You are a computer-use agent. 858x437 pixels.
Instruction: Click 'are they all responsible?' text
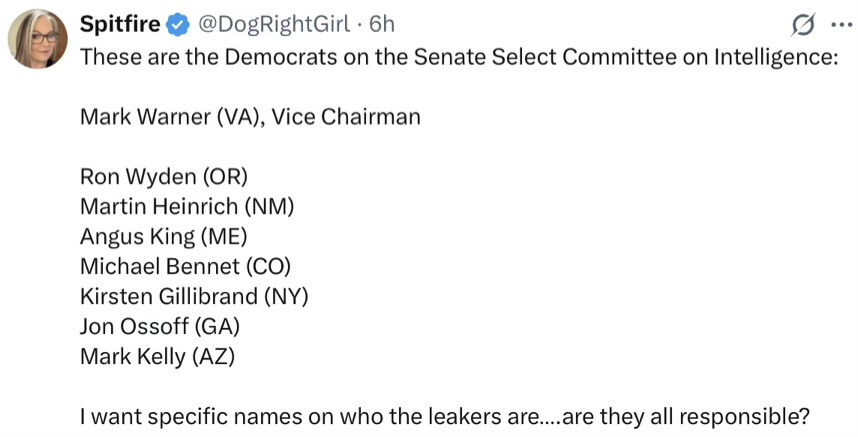[686, 417]
